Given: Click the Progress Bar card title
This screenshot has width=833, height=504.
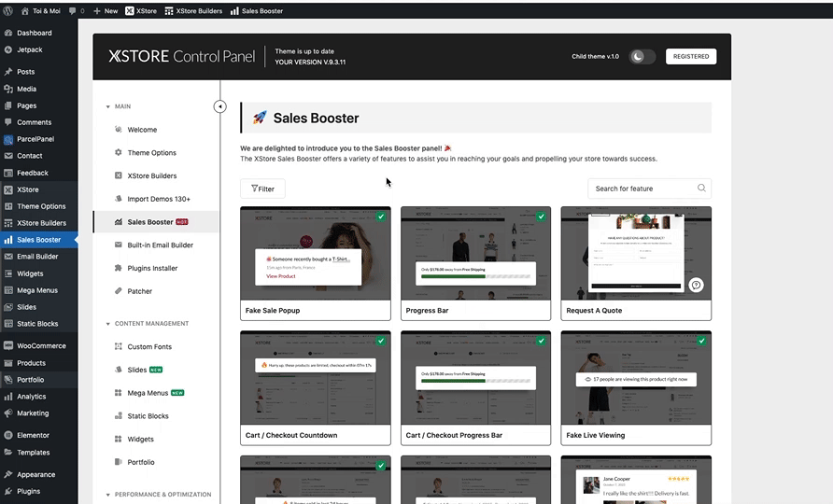Looking at the screenshot, I should pyautogui.click(x=427, y=311).
